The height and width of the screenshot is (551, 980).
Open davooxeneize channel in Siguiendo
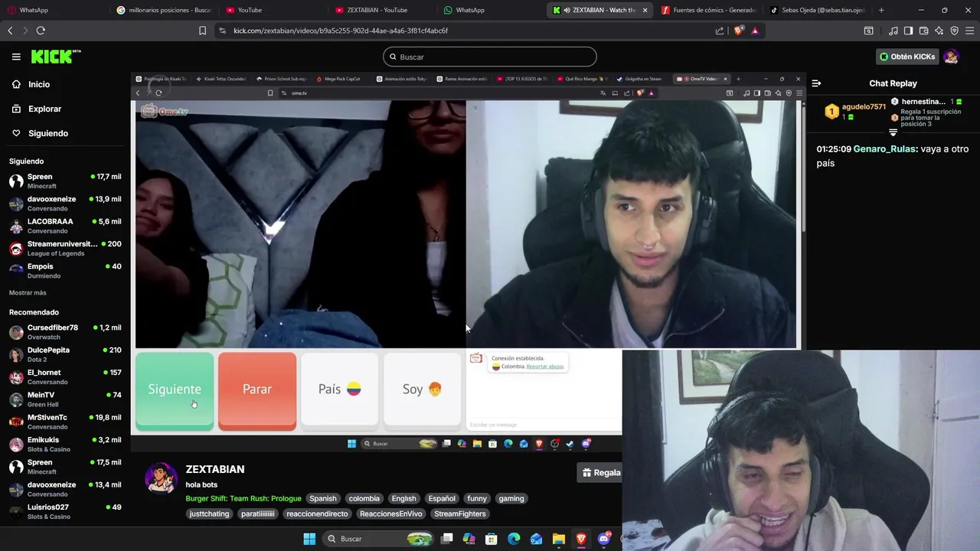65,204
